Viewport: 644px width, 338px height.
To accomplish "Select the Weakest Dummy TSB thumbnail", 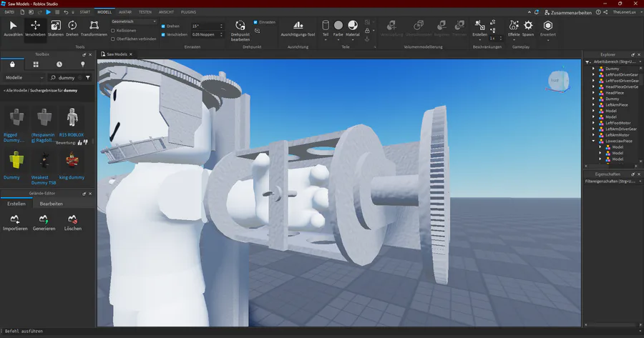I will pos(44,161).
